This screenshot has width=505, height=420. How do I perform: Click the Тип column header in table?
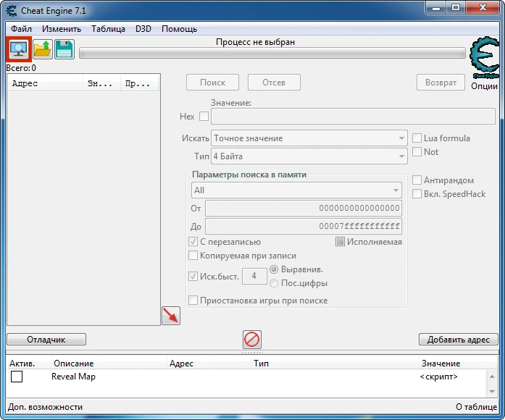coord(335,364)
